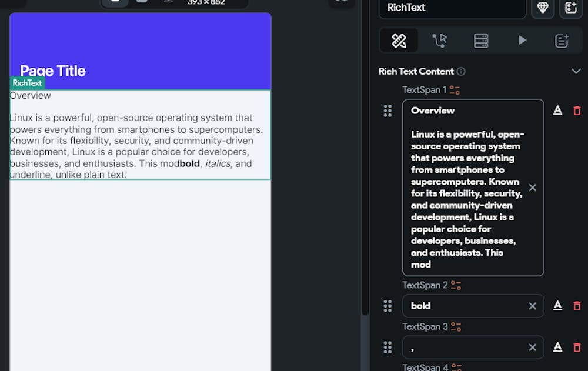Open text style options for TextSpan 2

coord(557,306)
